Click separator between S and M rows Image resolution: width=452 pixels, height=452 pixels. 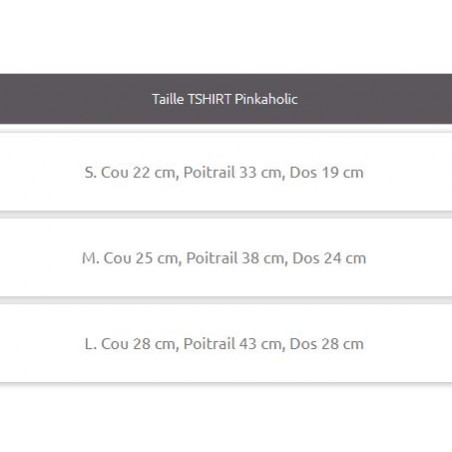(x=226, y=215)
